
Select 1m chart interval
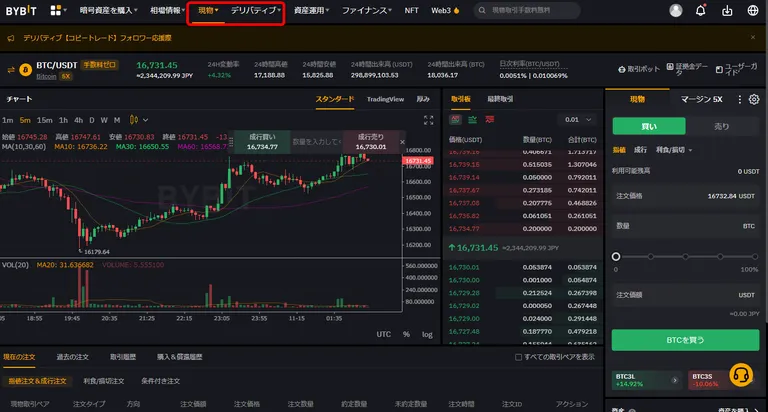(x=7, y=120)
